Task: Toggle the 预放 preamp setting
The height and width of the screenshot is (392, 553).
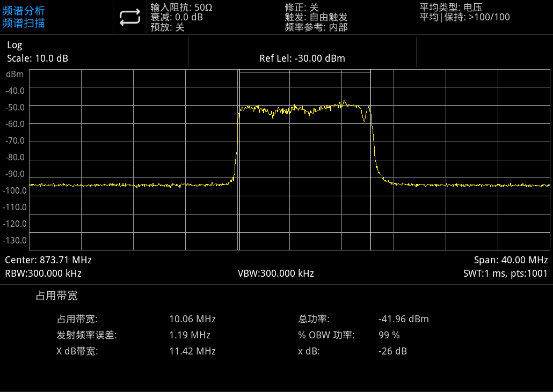Action: pos(168,27)
